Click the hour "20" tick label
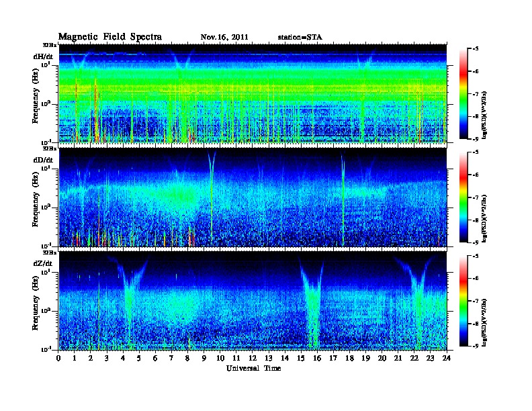This screenshot has width=532, height=411. pyautogui.click(x=382, y=359)
